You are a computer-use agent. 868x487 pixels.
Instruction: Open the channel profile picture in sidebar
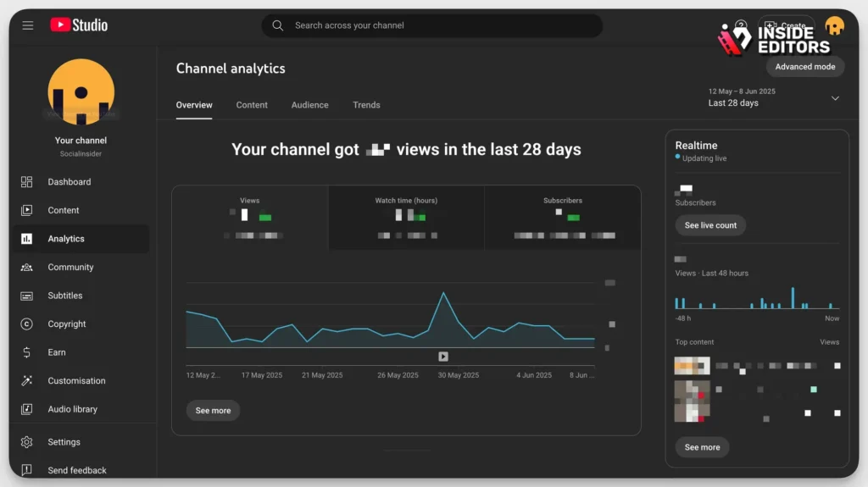(81, 91)
